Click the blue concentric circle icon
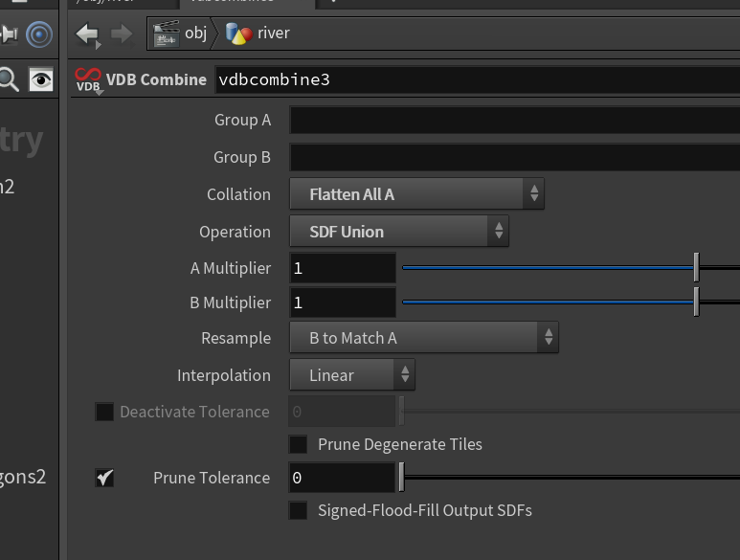740x560 pixels. 39,34
